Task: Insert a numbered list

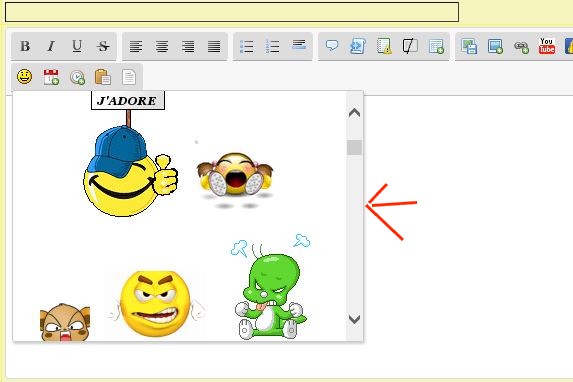Action: click(273, 46)
